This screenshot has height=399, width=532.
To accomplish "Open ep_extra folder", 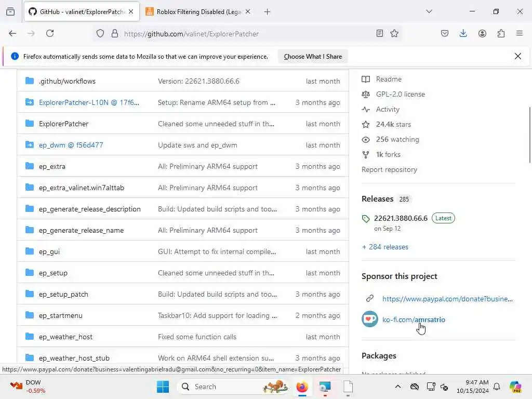I will 52,167.
